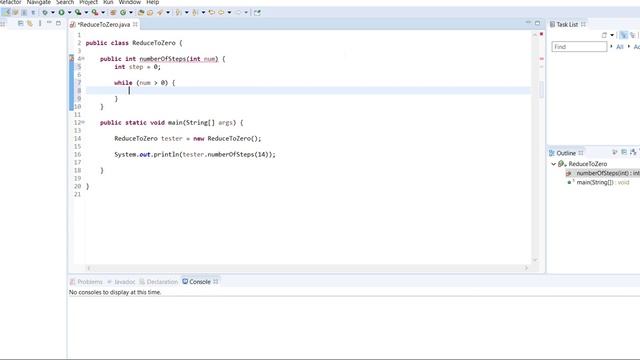
Task: Click the Previous Annotation icon
Action: pos(195,12)
